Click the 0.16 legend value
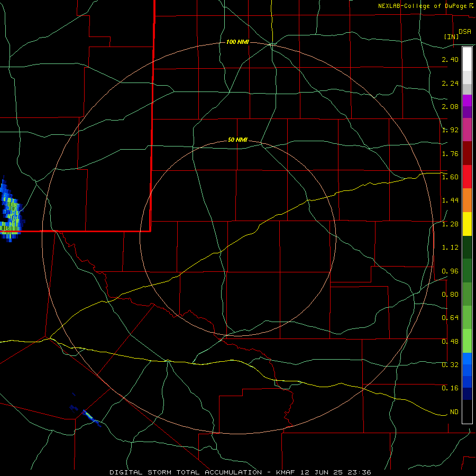This screenshot has height=476, width=476. tap(450, 388)
